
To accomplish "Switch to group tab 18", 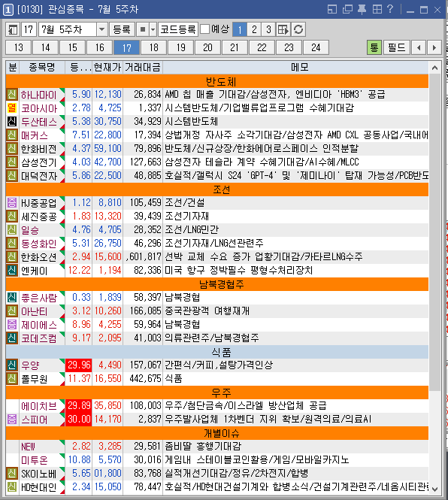I will (153, 47).
